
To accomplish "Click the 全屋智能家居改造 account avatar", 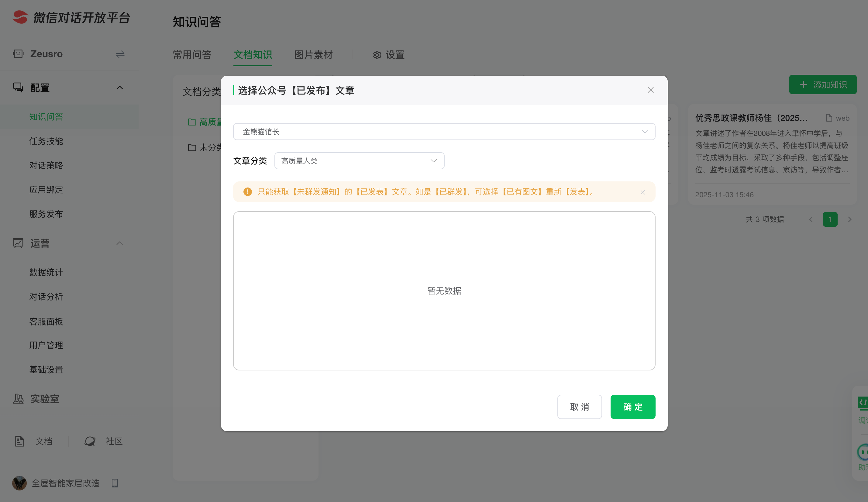I will point(19,483).
